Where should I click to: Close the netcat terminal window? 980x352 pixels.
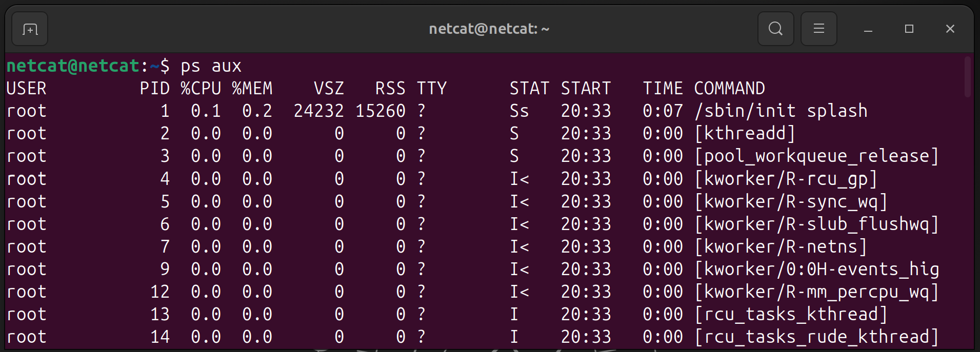click(x=950, y=29)
